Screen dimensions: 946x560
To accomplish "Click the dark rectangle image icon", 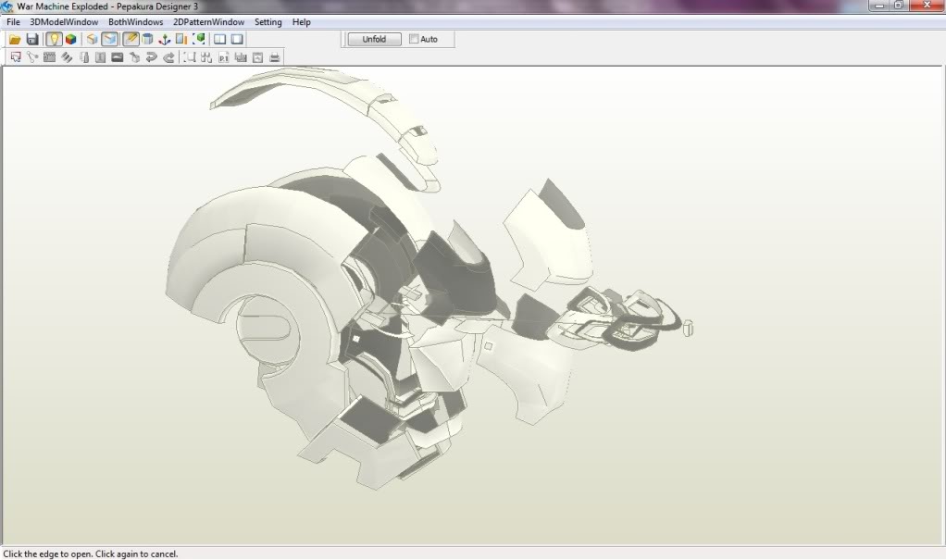I will coord(117,57).
